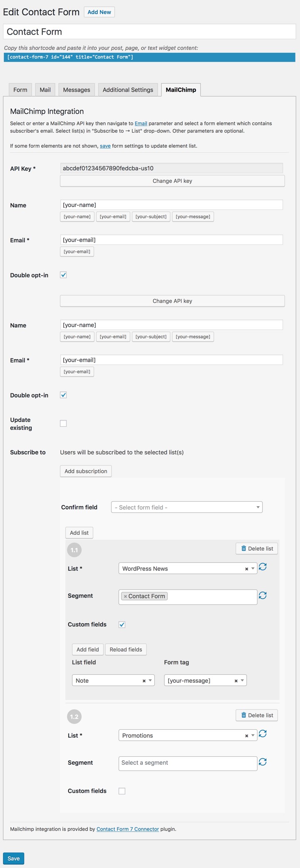Open Select a segment field
This screenshot has height=868, width=300.
pyautogui.click(x=188, y=763)
